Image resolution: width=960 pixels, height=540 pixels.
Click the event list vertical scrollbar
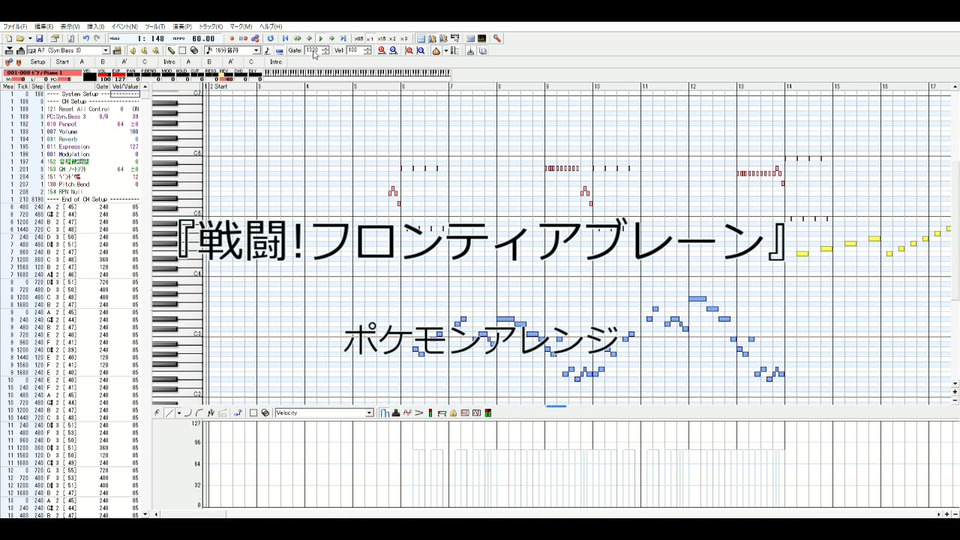pos(145,300)
